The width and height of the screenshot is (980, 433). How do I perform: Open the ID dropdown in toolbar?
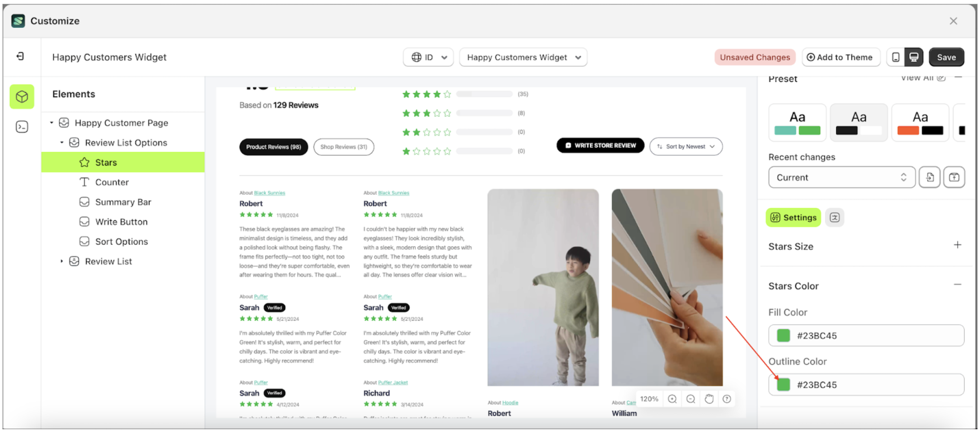coord(428,57)
